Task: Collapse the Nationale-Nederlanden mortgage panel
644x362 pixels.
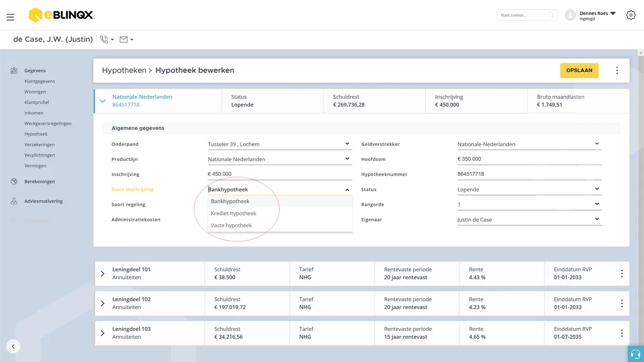Action: (103, 100)
